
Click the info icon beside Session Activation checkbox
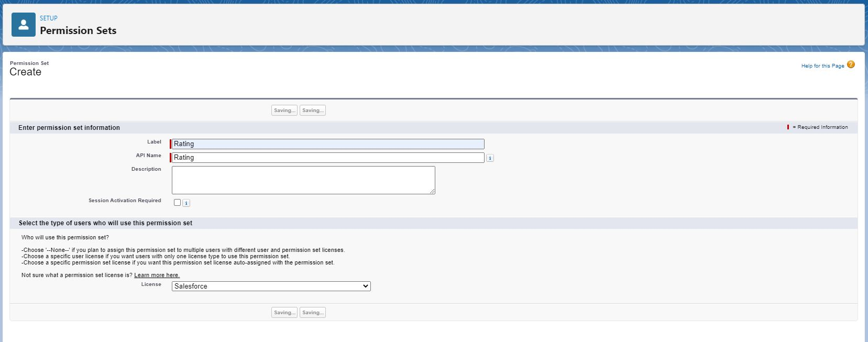click(x=186, y=203)
